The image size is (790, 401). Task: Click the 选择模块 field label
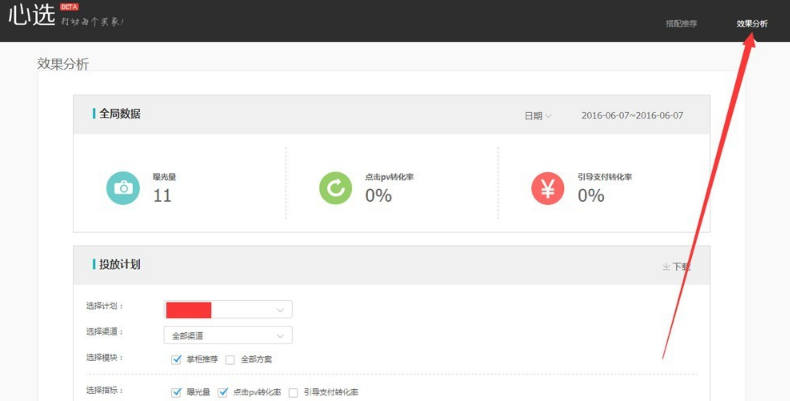[104, 357]
